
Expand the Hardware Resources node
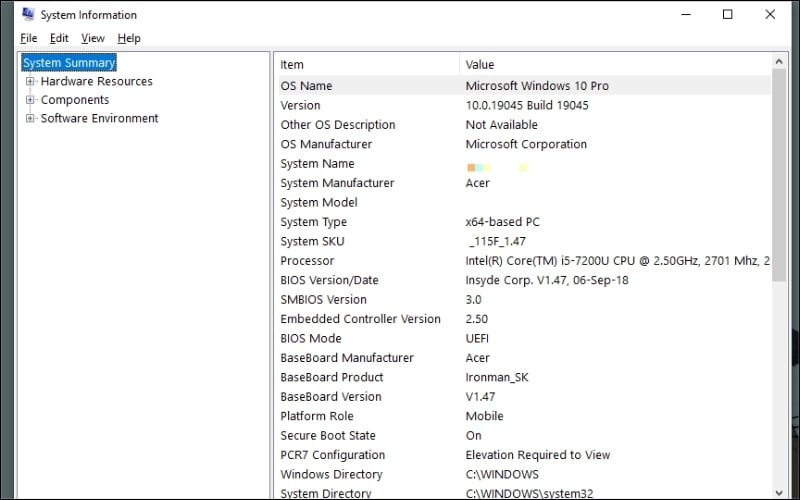point(30,81)
